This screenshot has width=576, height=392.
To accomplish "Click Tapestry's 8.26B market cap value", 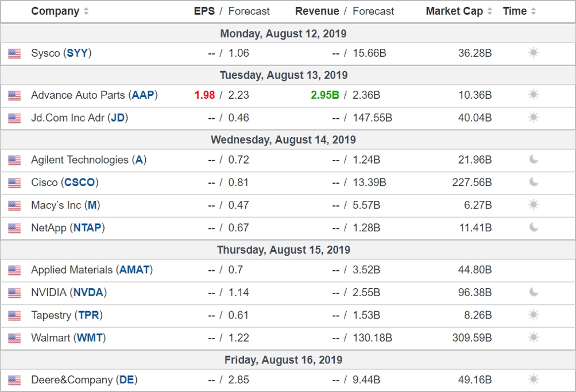I will (x=478, y=315).
